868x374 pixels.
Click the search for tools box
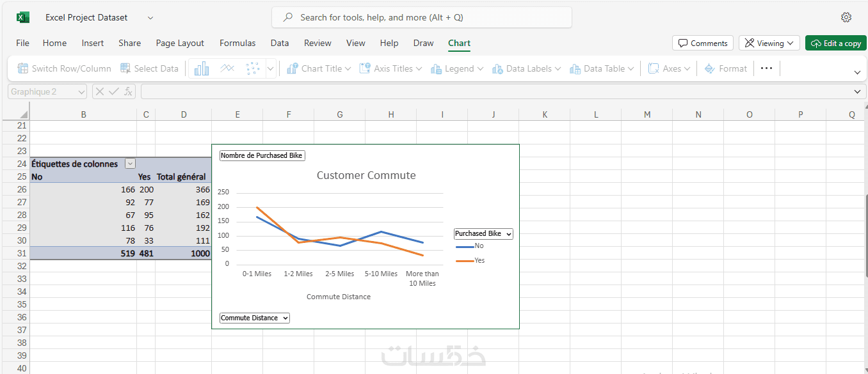point(421,17)
